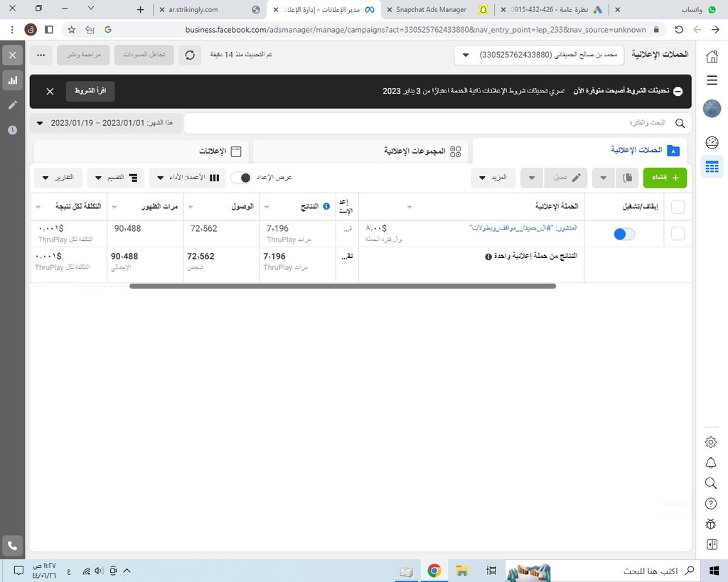Viewport: 728px width, 582px height.
Task: Click the green إنشاء create button
Action: 665,178
